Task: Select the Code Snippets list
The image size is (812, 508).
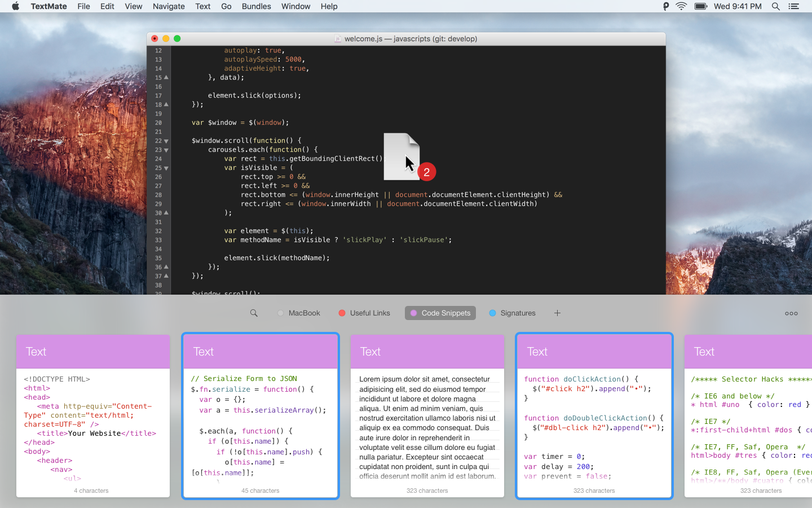Action: pos(440,313)
